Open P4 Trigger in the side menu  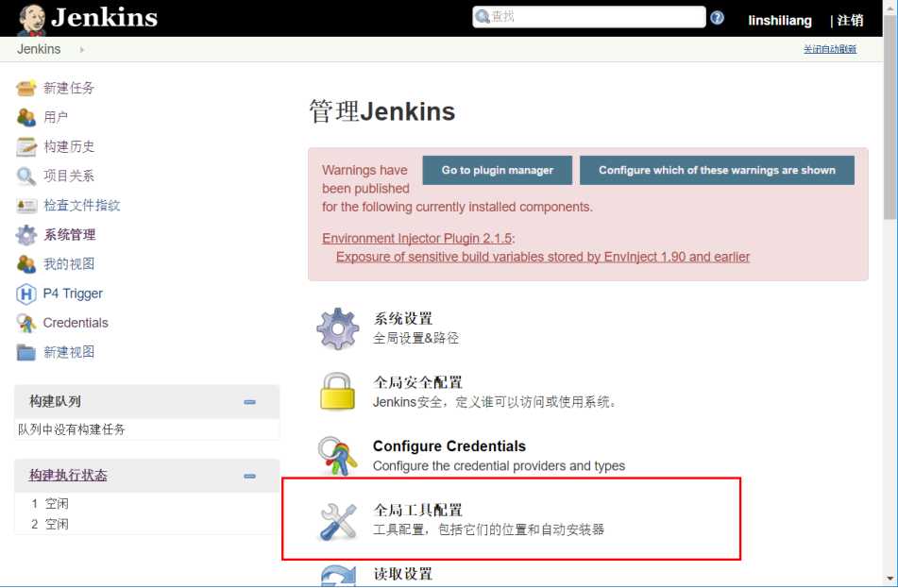tap(73, 294)
